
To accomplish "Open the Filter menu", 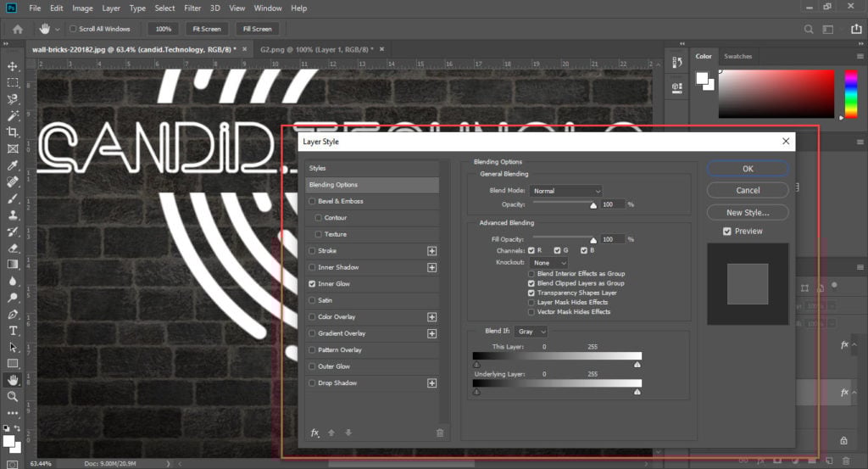I will point(192,8).
